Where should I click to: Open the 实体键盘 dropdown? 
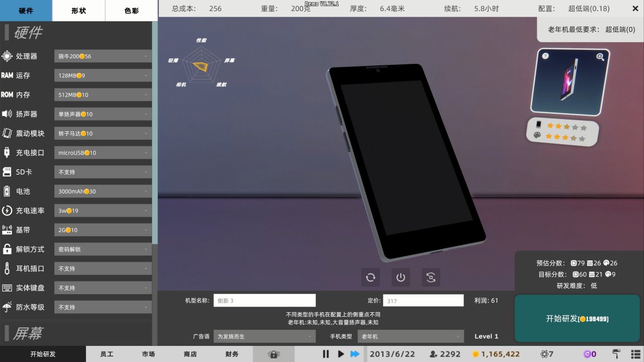click(x=103, y=288)
